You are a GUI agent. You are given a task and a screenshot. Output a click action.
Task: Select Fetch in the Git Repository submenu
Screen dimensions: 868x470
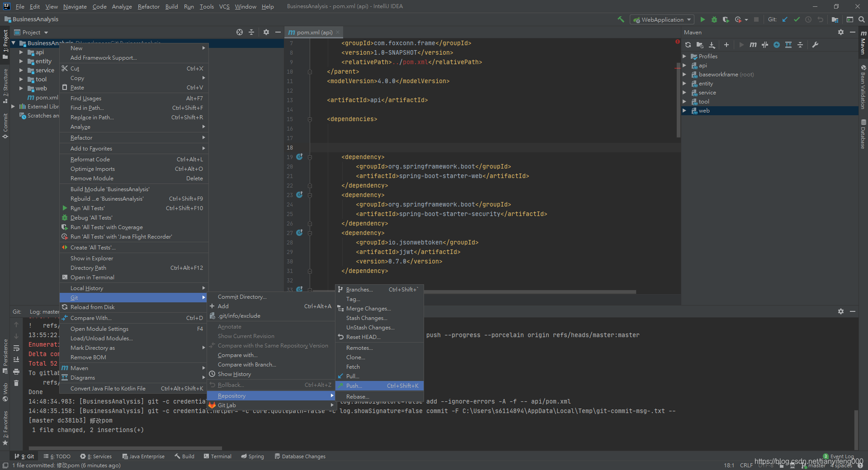pyautogui.click(x=379, y=367)
